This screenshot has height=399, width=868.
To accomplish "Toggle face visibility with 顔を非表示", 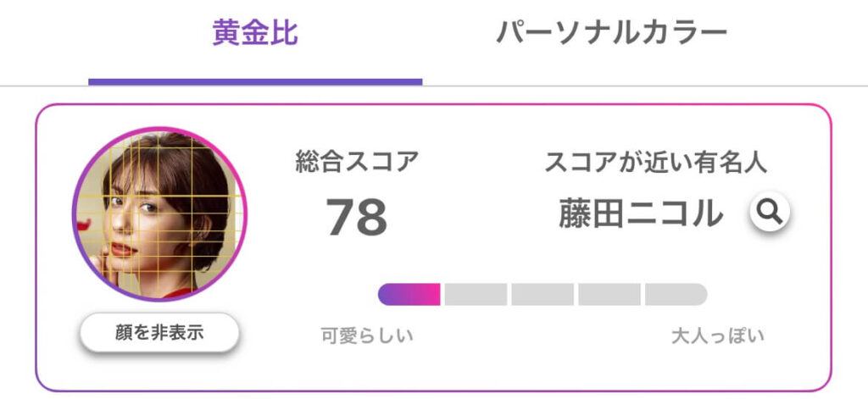I will coord(159,333).
